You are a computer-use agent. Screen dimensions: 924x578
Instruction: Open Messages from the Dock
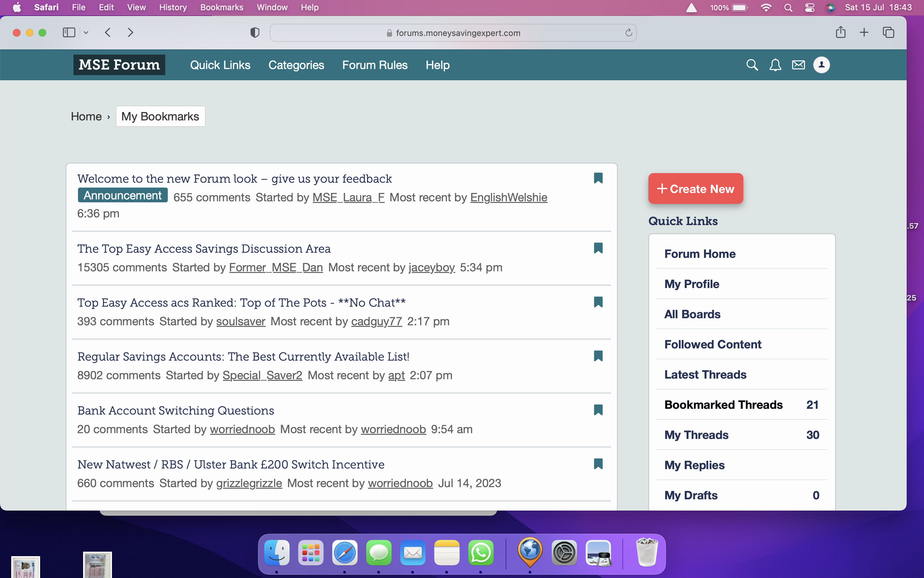click(x=379, y=552)
